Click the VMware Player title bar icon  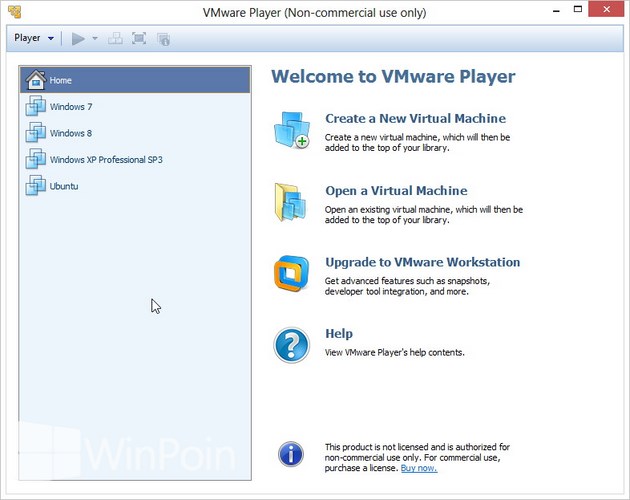tap(14, 12)
